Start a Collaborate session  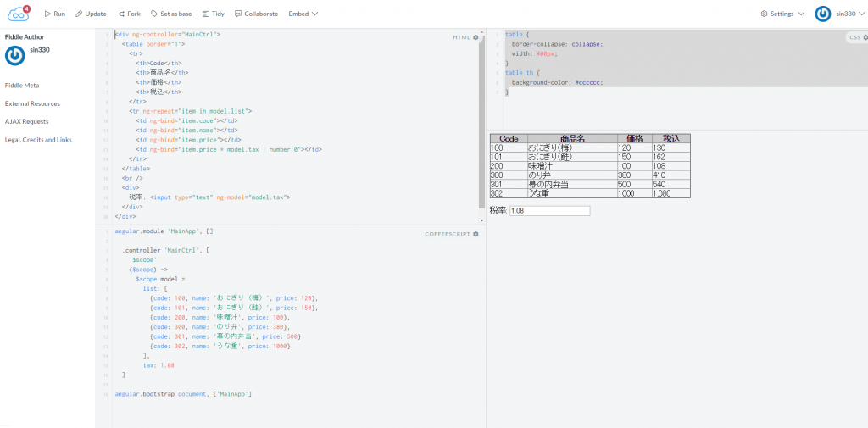click(255, 14)
